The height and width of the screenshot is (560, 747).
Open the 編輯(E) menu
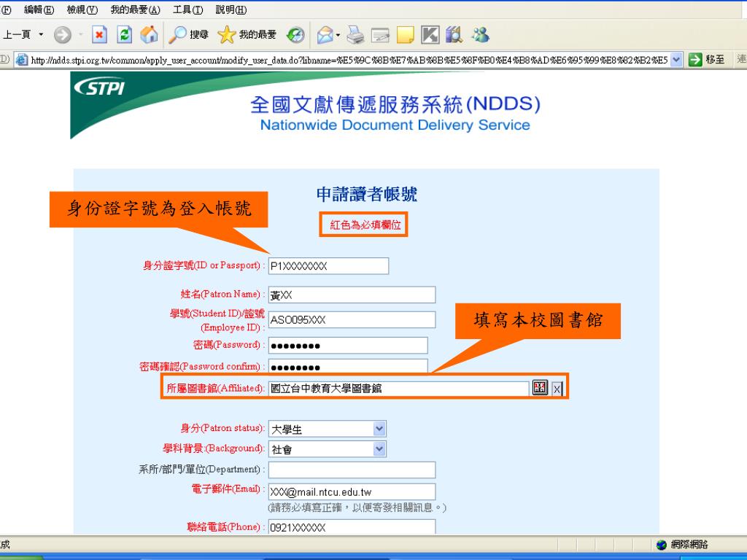click(x=39, y=9)
